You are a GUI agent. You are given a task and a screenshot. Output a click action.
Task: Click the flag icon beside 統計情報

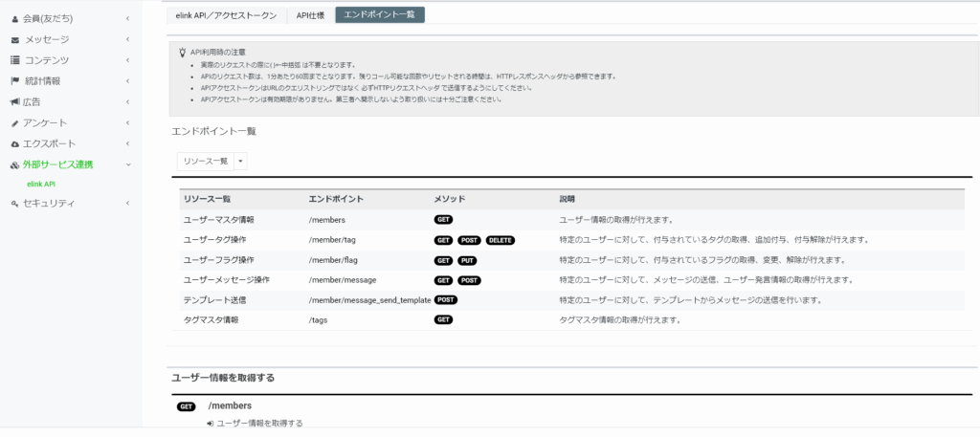point(14,81)
